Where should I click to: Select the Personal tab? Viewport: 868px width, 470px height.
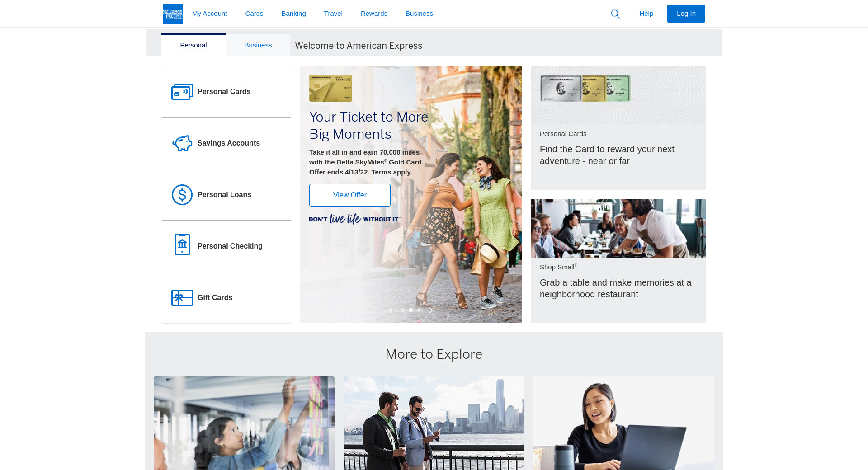pyautogui.click(x=193, y=45)
